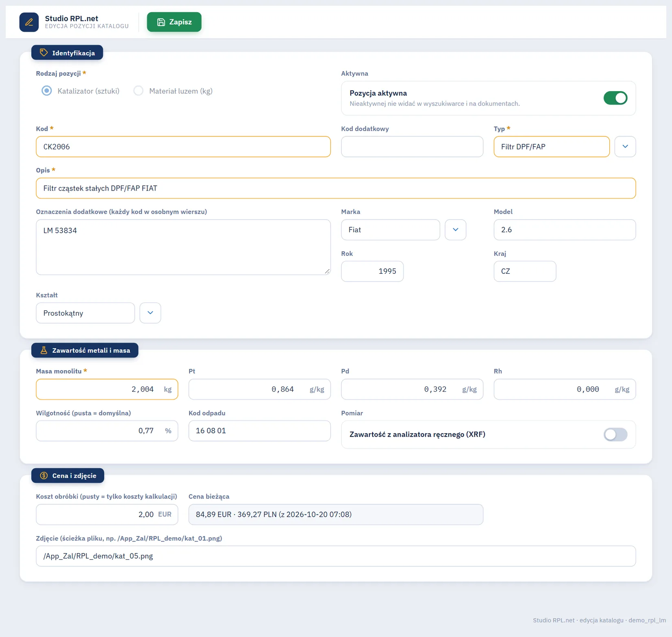Image resolution: width=672 pixels, height=637 pixels.
Task: Click the Masa monolitu field 2,004
Action: click(107, 389)
